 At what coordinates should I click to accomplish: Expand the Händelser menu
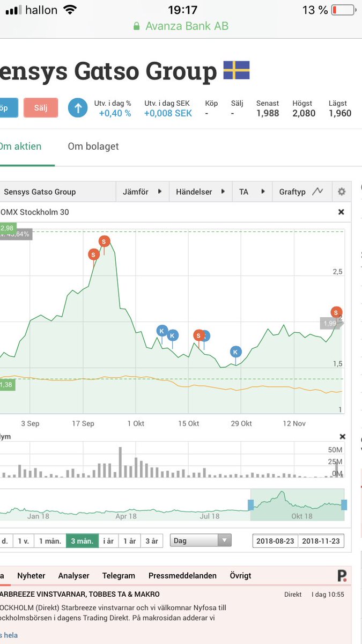(x=200, y=192)
